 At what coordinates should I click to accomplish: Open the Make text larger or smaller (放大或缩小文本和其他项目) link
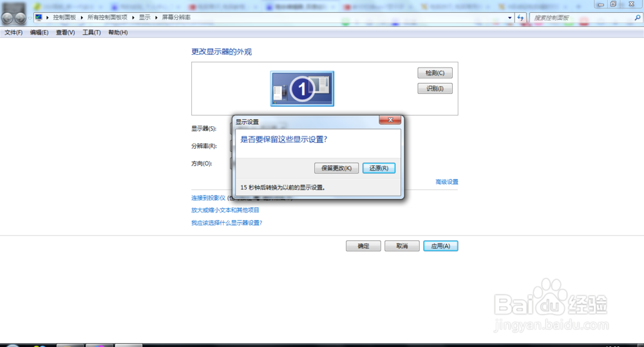point(225,211)
